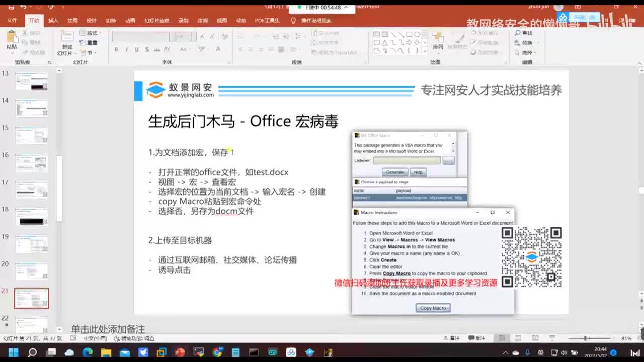Click the taskbar Search icon
644x362 pixels.
coord(32,352)
